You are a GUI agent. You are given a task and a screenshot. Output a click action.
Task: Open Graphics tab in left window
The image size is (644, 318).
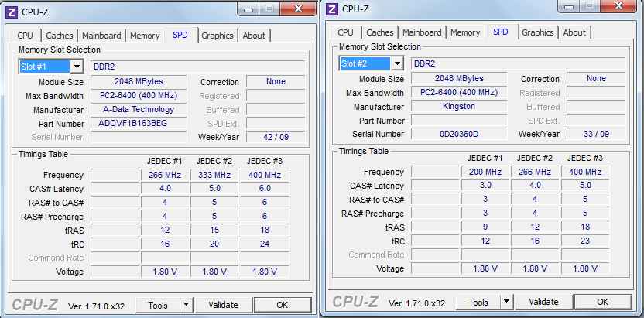click(x=218, y=36)
